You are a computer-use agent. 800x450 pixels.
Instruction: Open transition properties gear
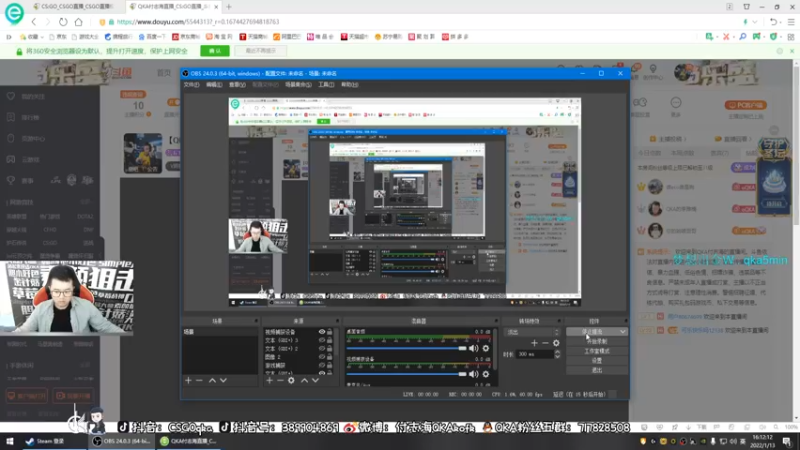(556, 343)
